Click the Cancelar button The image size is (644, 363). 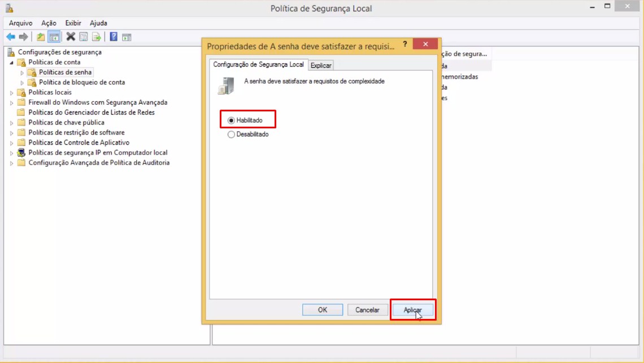[367, 310]
